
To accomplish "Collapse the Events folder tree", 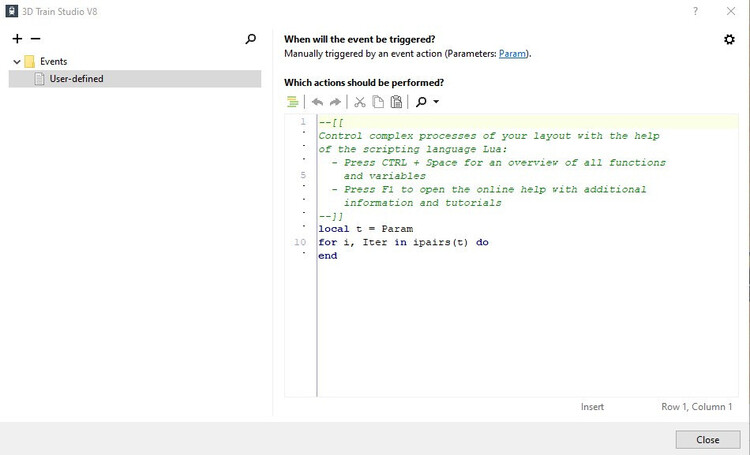I will (x=17, y=61).
